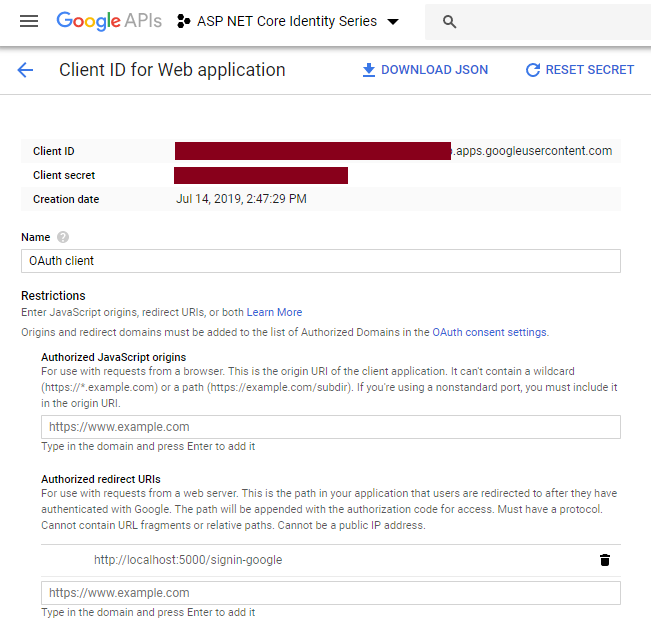Image resolution: width=651 pixels, height=623 pixels.
Task: Click the help icon beside Name
Action: (63, 237)
